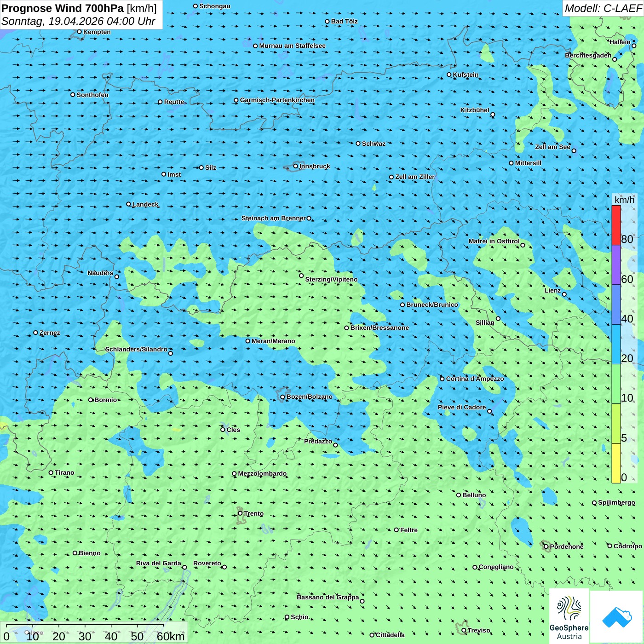This screenshot has height=644, width=644.
Task: Click the 'Zell am See' label
Action: [552, 147]
